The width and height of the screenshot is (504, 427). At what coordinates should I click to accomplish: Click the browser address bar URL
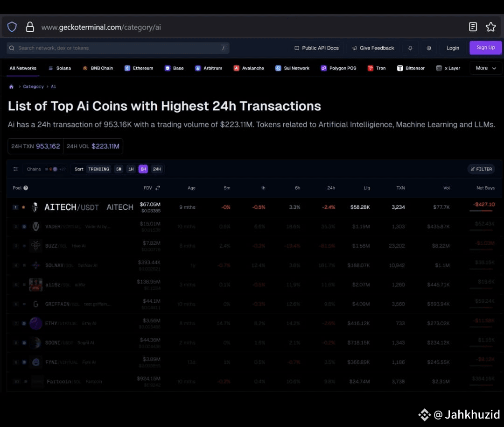coord(101,28)
